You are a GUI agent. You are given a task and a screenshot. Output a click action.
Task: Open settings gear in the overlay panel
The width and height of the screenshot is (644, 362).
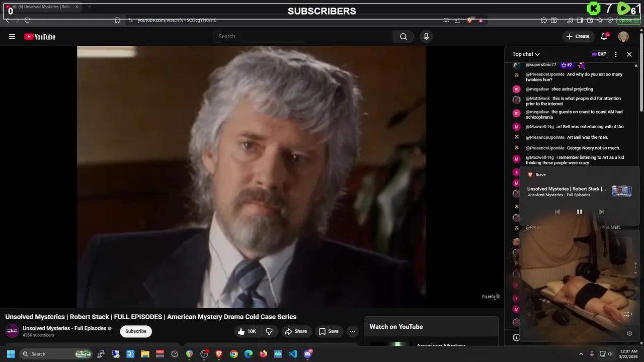tap(629, 333)
